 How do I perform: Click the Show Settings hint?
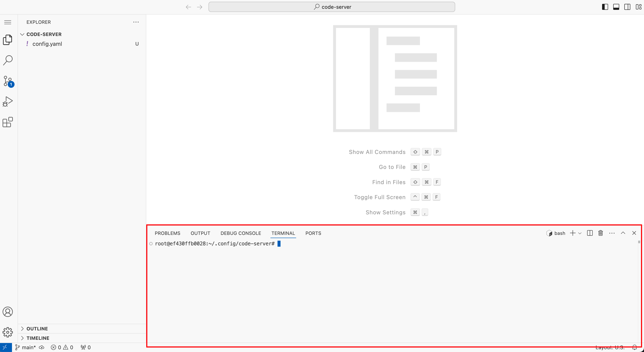pyautogui.click(x=385, y=212)
